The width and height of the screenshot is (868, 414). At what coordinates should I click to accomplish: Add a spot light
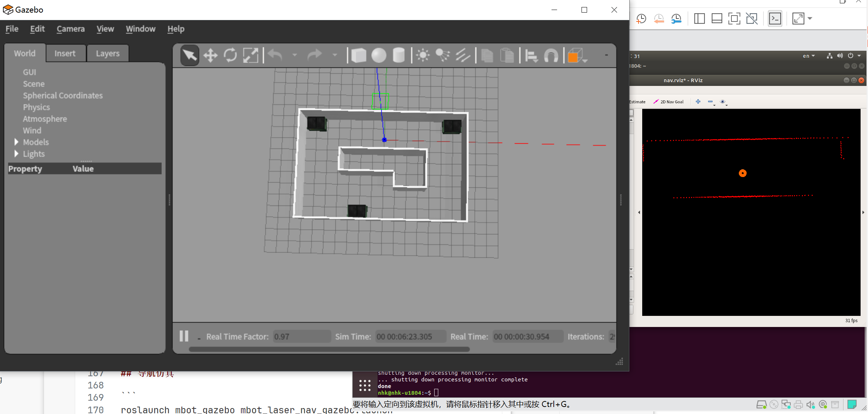click(443, 56)
